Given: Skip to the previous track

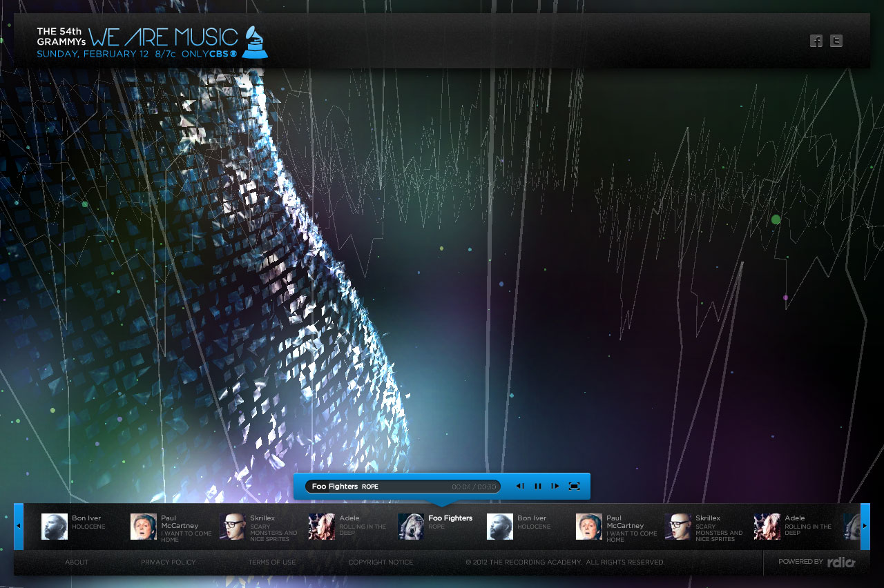Looking at the screenshot, I should 520,486.
